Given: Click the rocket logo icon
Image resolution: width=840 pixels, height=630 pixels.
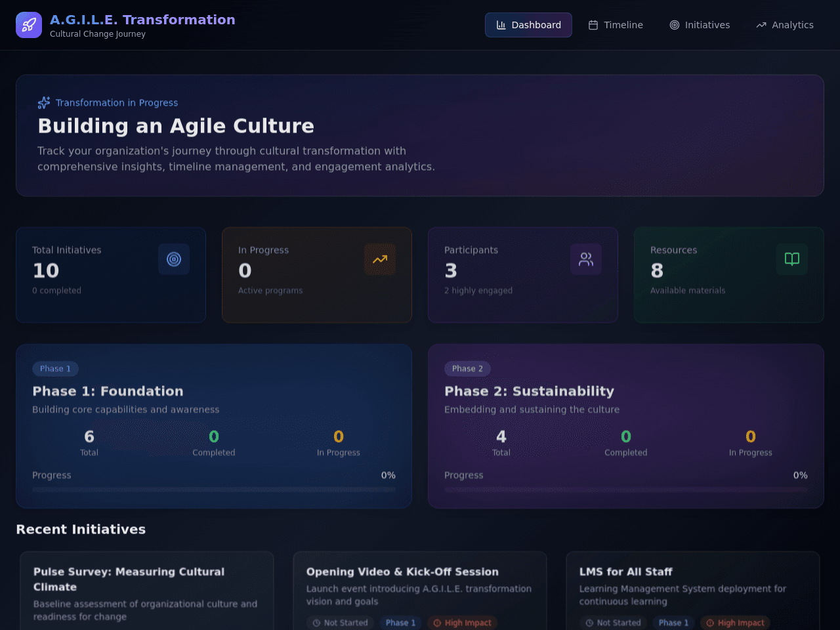Looking at the screenshot, I should click(29, 25).
